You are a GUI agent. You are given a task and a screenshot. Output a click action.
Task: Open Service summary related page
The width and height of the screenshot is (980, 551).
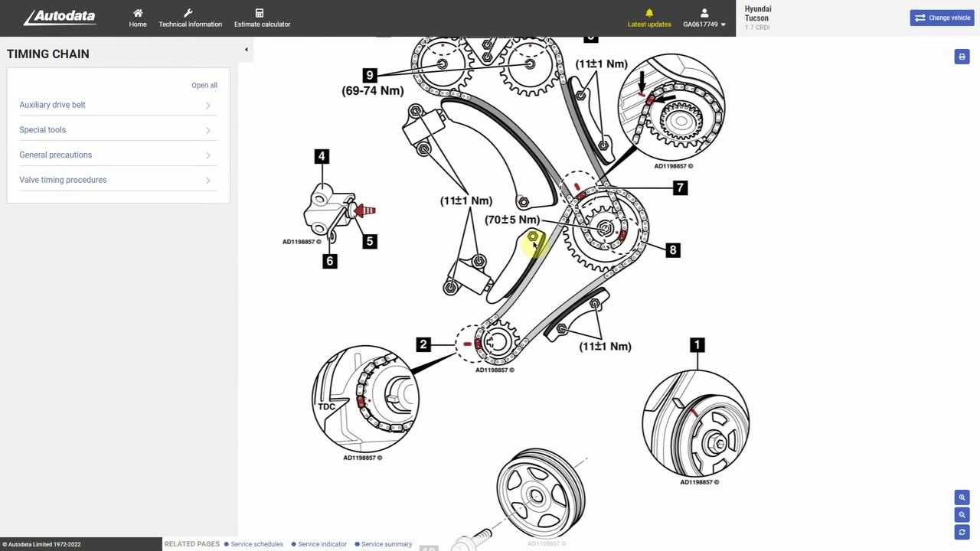387,544
